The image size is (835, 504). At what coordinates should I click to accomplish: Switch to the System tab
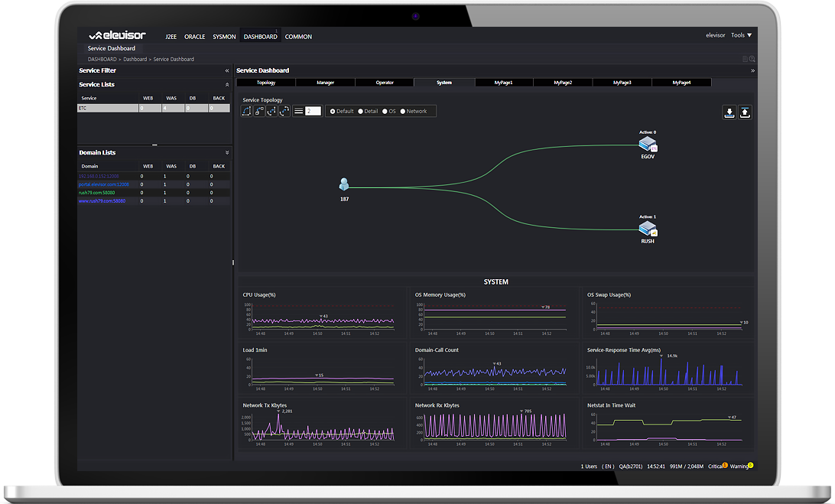click(444, 83)
